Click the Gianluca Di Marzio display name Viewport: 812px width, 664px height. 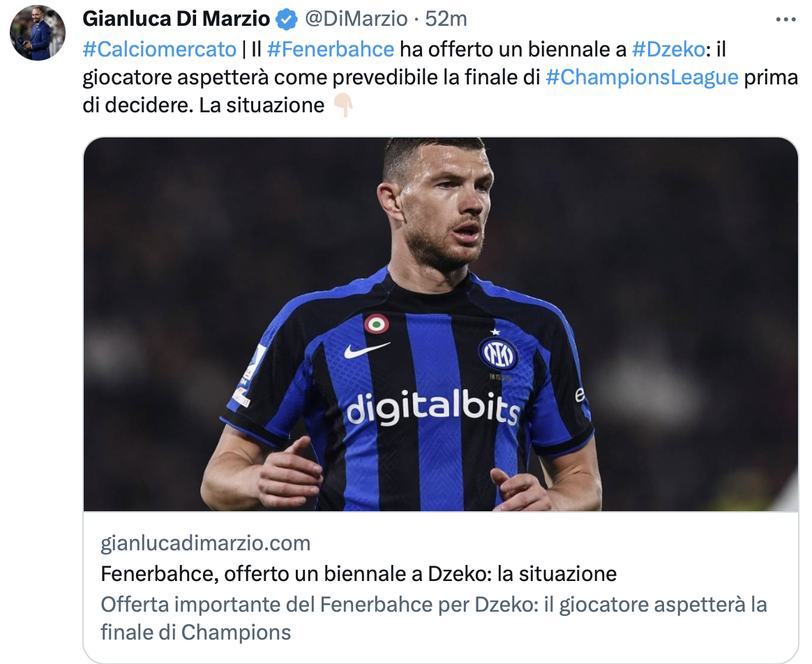point(176,19)
